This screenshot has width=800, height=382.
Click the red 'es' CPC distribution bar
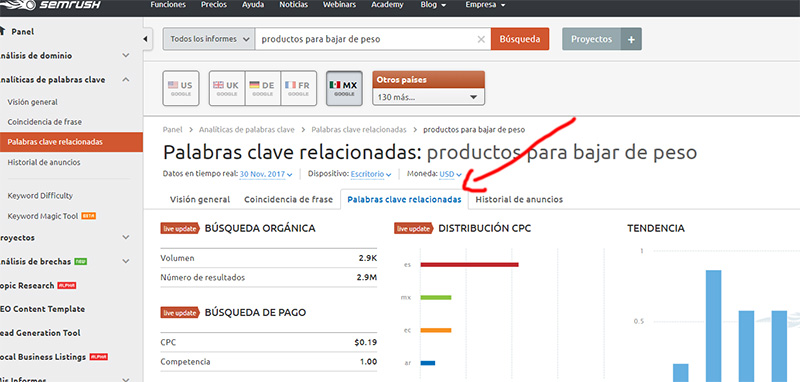(x=469, y=265)
